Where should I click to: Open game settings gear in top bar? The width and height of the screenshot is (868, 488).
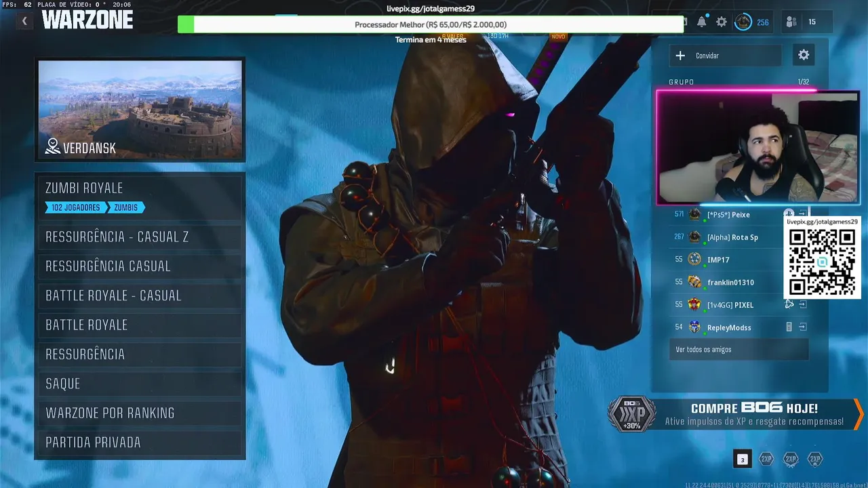[x=722, y=22]
